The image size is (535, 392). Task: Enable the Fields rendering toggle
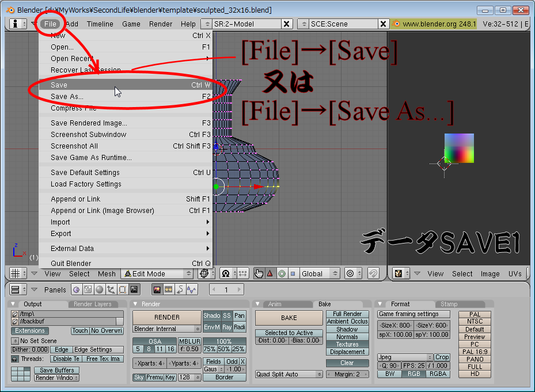(x=214, y=361)
